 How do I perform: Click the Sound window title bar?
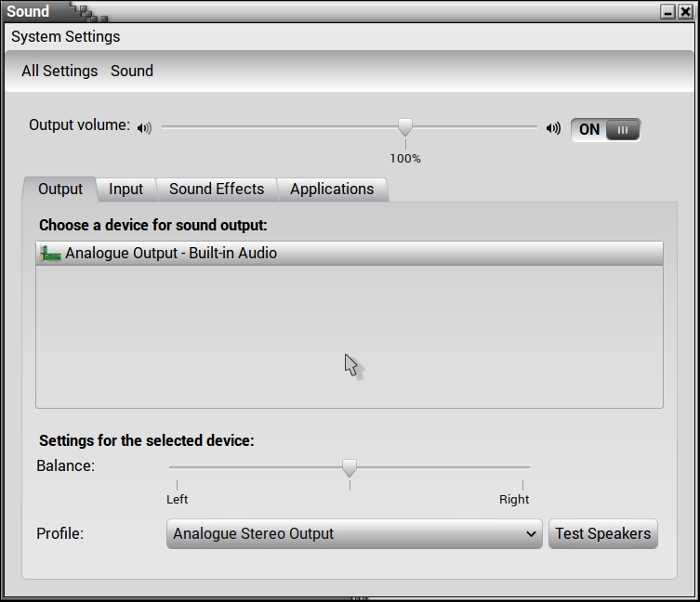coord(372,12)
